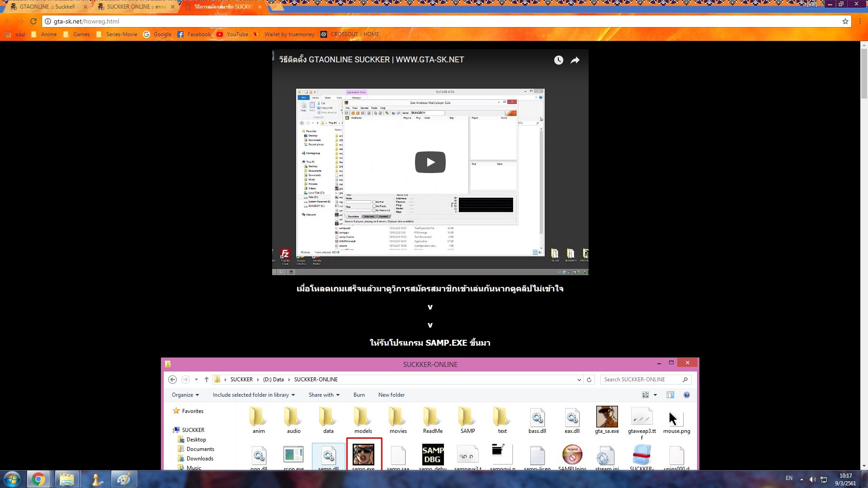Show hidden system tray icons arrow

802,479
